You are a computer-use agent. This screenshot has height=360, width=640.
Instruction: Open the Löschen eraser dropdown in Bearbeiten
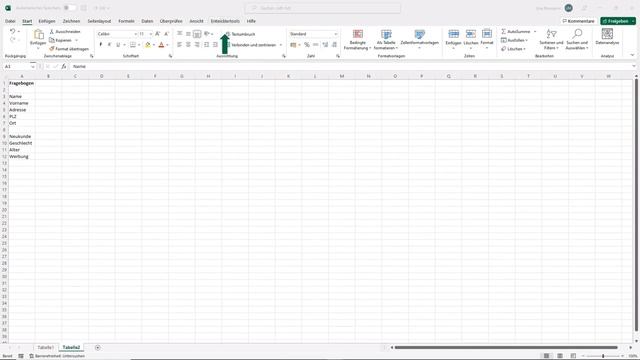[513, 49]
